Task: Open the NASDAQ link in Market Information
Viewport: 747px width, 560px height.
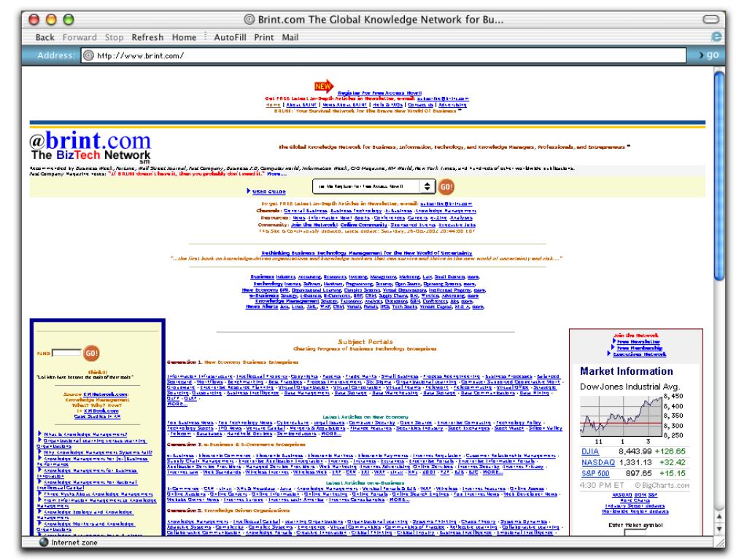Action: (598, 462)
